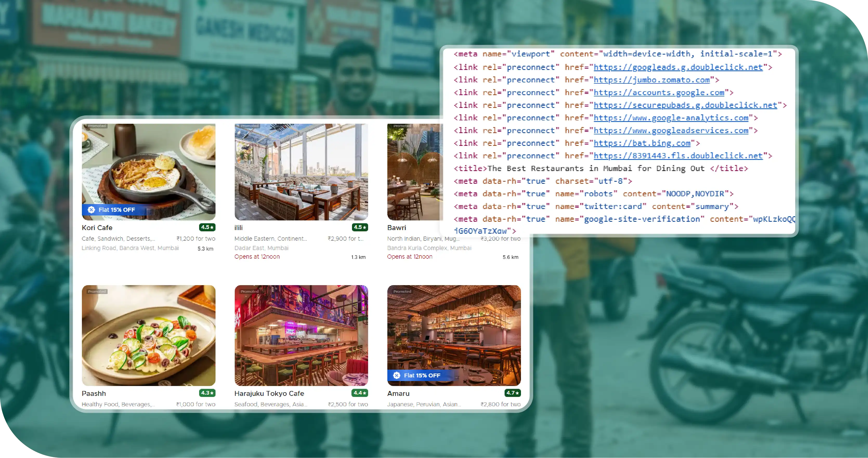Click Harajuku Tokyo Cafe's 4.4 star rating badge
The image size is (868, 458).
click(360, 393)
